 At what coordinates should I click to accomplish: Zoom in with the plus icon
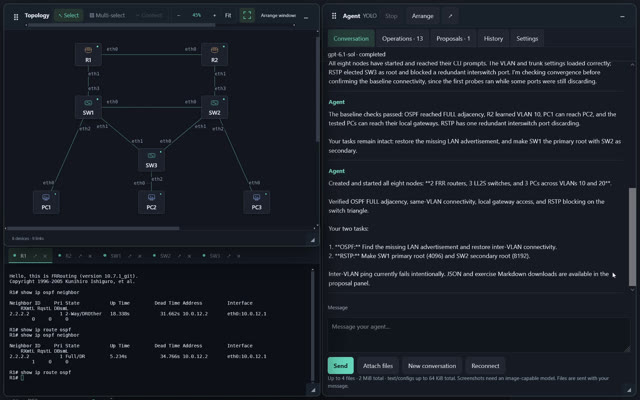pos(214,16)
